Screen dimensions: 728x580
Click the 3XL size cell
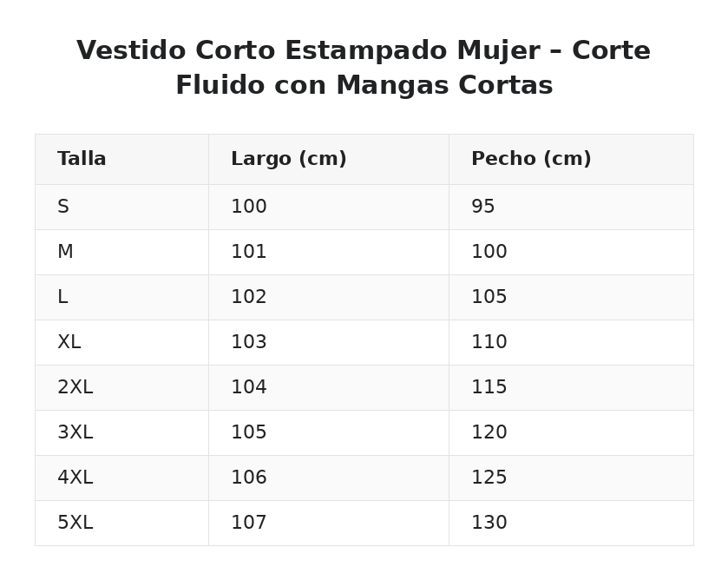(122, 432)
